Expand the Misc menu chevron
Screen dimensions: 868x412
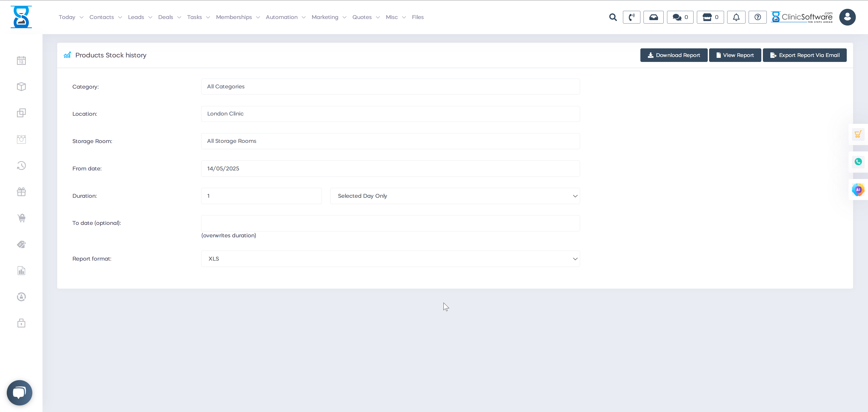click(x=404, y=17)
